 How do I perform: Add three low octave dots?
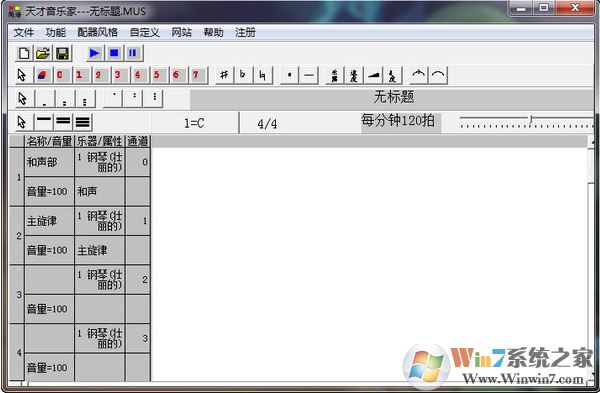(85, 99)
